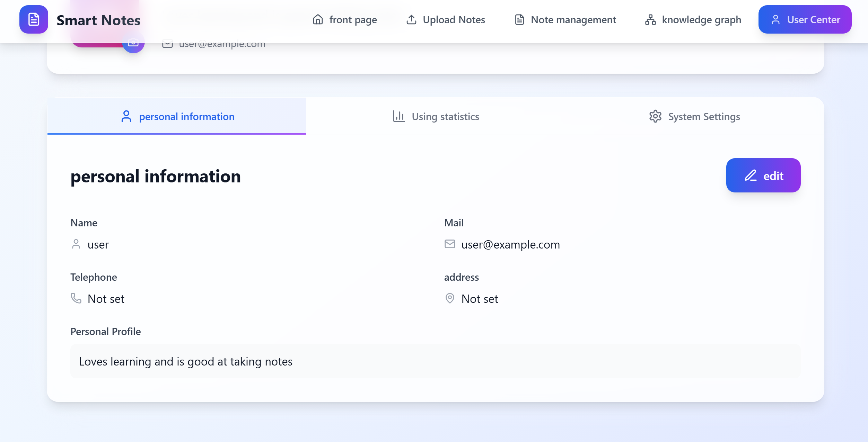Click the pencil icon on edit button

pos(751,175)
